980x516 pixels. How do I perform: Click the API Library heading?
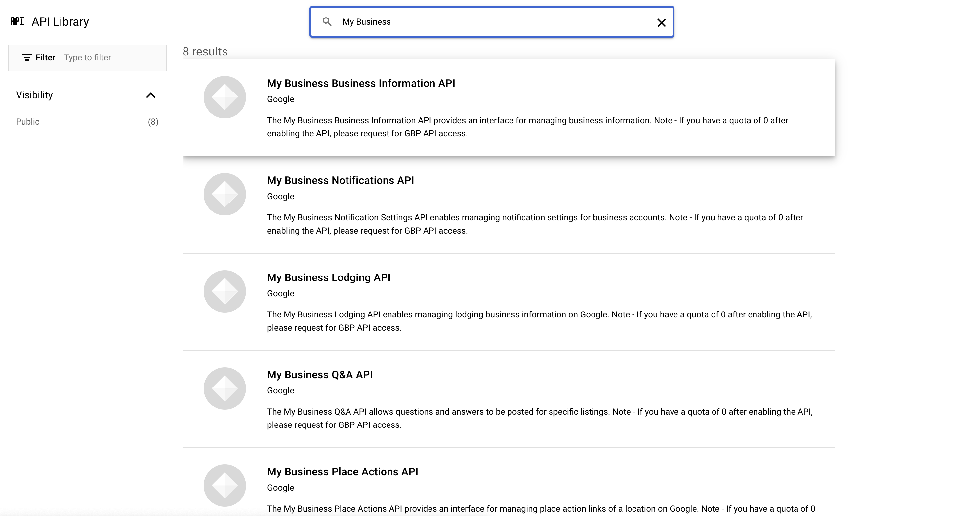coord(60,22)
